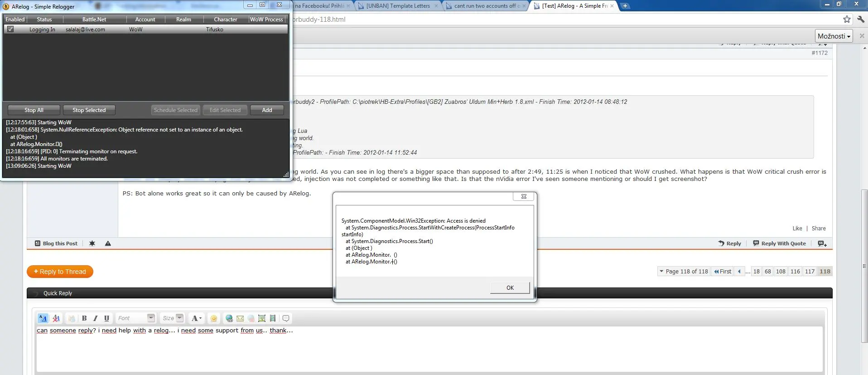Viewport: 868px width, 375px height.
Task: Open the smilies insert icon
Action: click(x=214, y=318)
